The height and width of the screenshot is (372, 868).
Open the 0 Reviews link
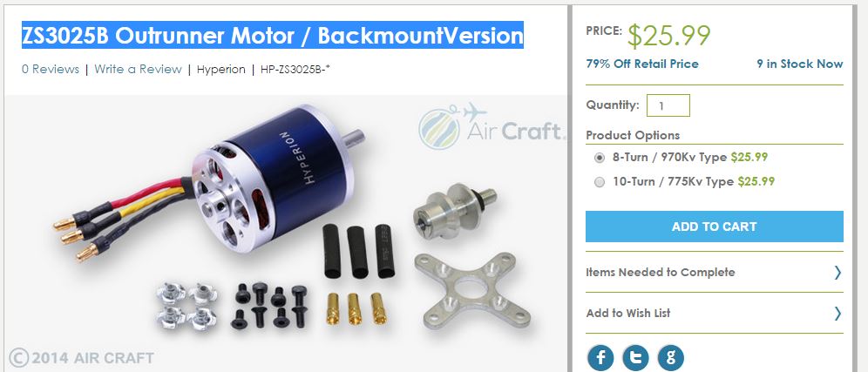pyautogui.click(x=51, y=69)
